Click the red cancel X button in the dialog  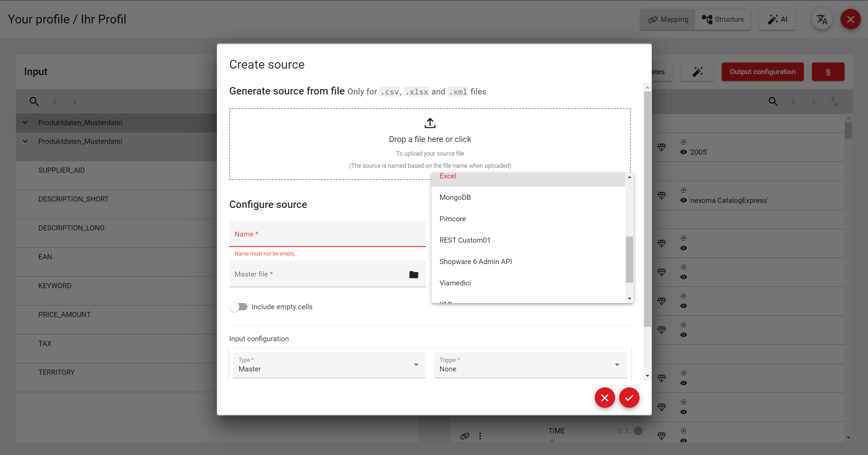(605, 398)
